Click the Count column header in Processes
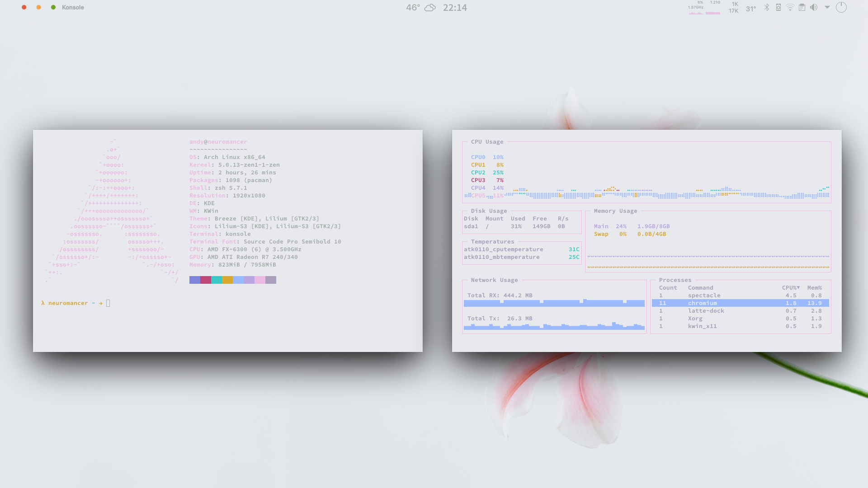The width and height of the screenshot is (868, 488). pyautogui.click(x=668, y=288)
